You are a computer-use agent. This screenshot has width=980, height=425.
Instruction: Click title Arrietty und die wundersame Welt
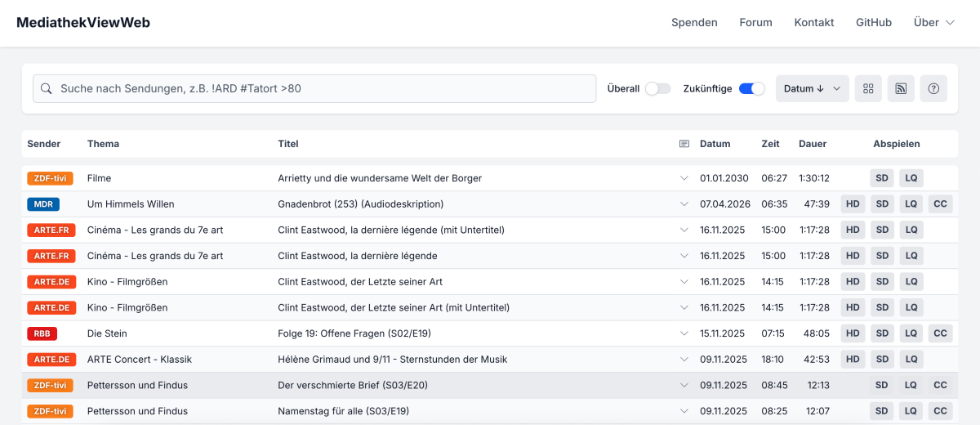point(380,178)
